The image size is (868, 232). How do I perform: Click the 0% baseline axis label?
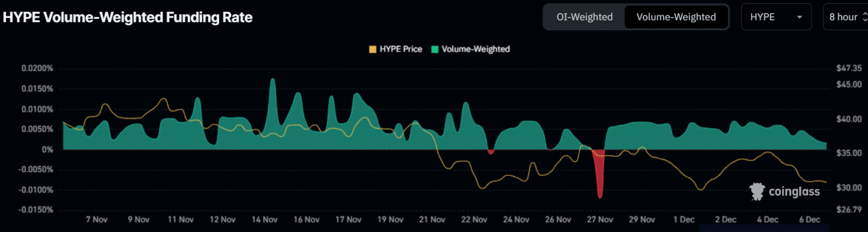coord(46,149)
